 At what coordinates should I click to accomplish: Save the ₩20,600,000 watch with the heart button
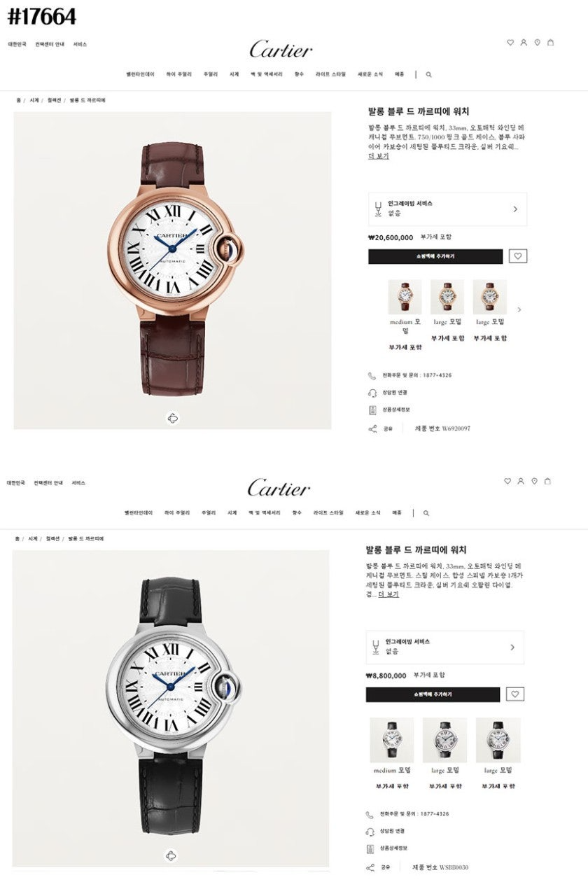pyautogui.click(x=518, y=256)
